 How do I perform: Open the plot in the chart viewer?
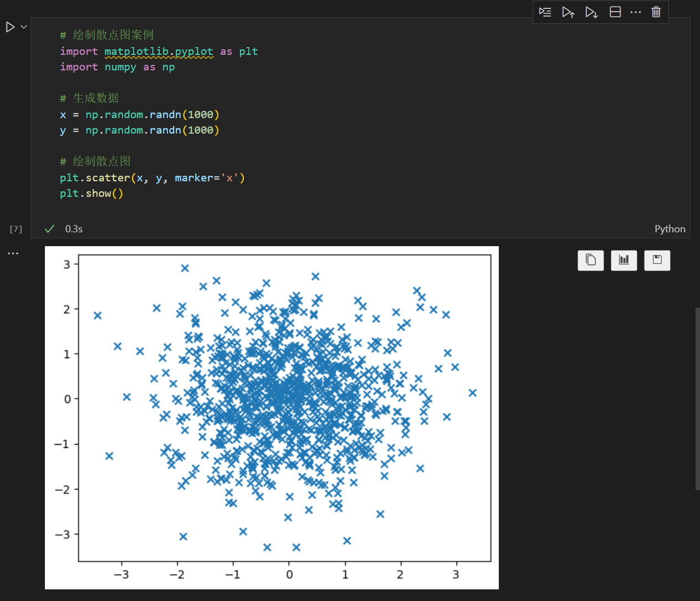tap(624, 260)
